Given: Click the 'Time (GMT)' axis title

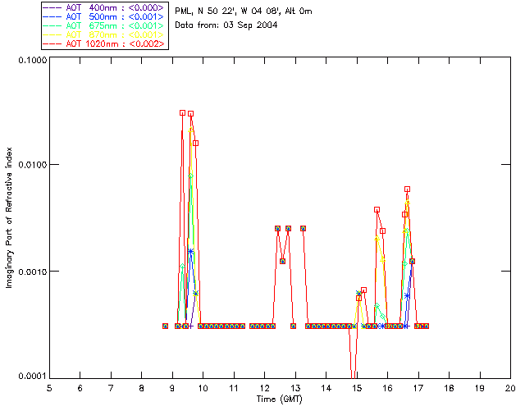Looking at the screenshot, I should [x=280, y=399].
